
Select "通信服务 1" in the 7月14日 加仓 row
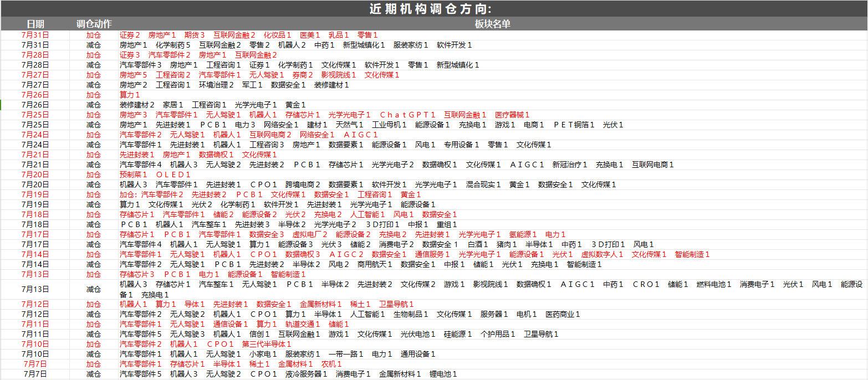(x=432, y=254)
